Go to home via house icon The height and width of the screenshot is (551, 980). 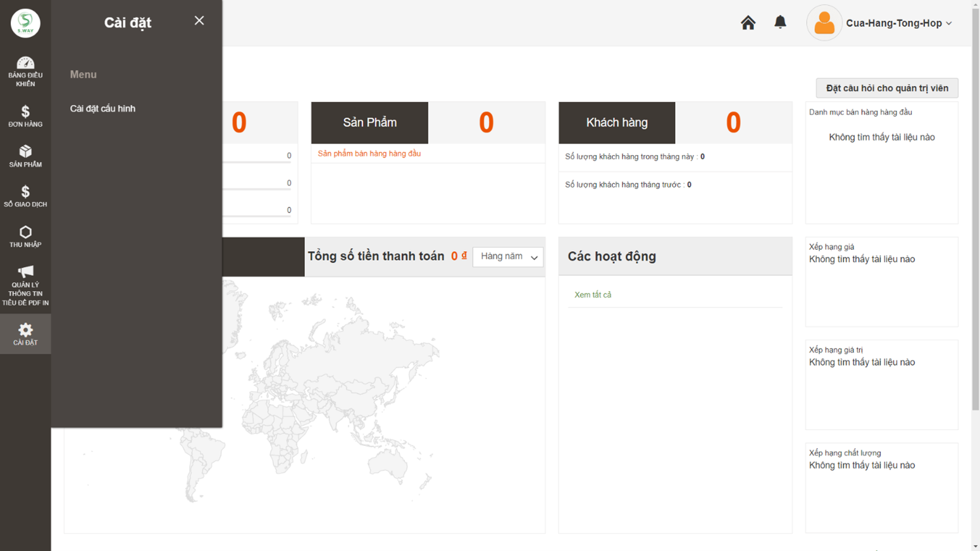point(748,23)
